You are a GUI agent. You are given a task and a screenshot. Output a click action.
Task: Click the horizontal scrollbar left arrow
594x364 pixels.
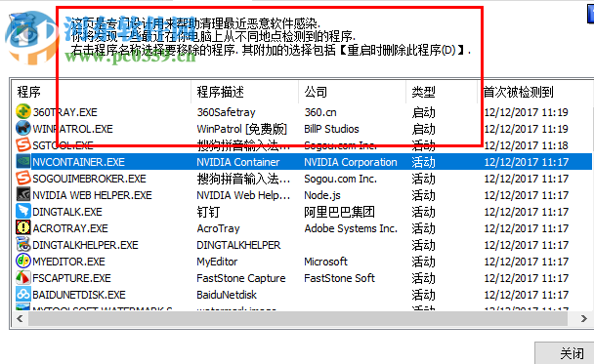(20, 319)
